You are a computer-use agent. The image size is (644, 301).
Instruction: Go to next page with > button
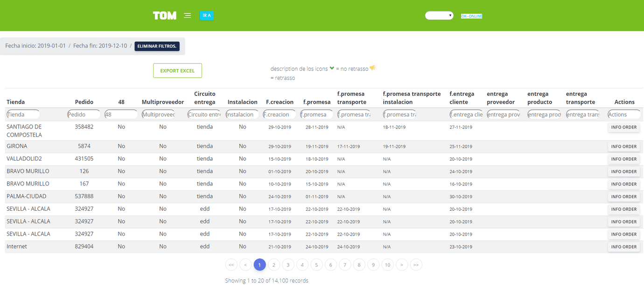coord(402,265)
